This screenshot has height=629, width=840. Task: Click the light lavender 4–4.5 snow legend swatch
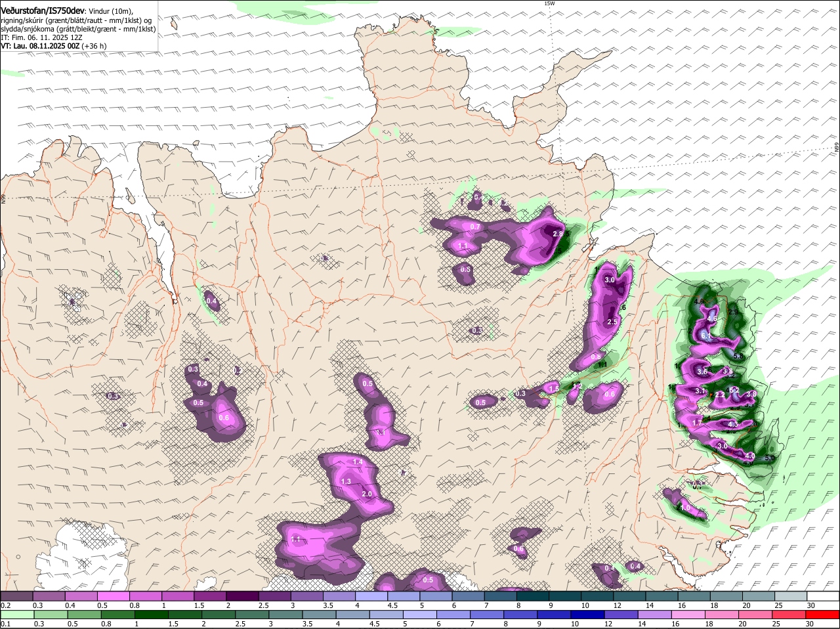tap(371, 596)
